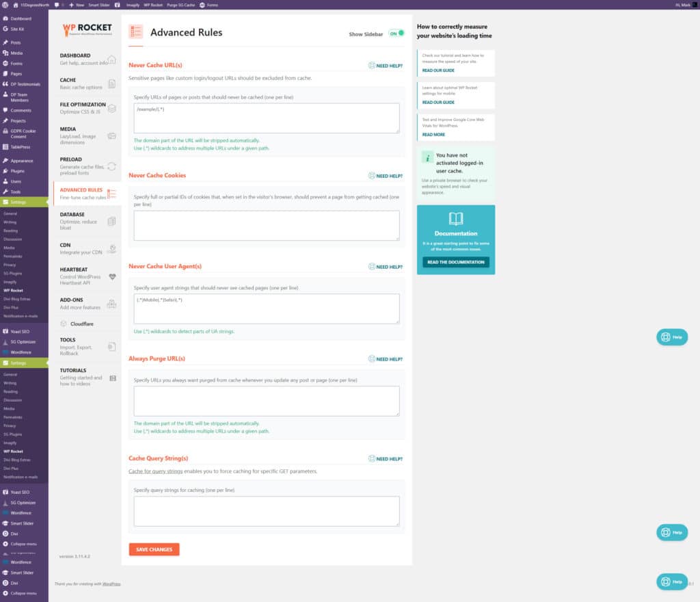Open NEED HELP for Cache Query String(s)
This screenshot has width=700, height=602.
click(x=386, y=458)
